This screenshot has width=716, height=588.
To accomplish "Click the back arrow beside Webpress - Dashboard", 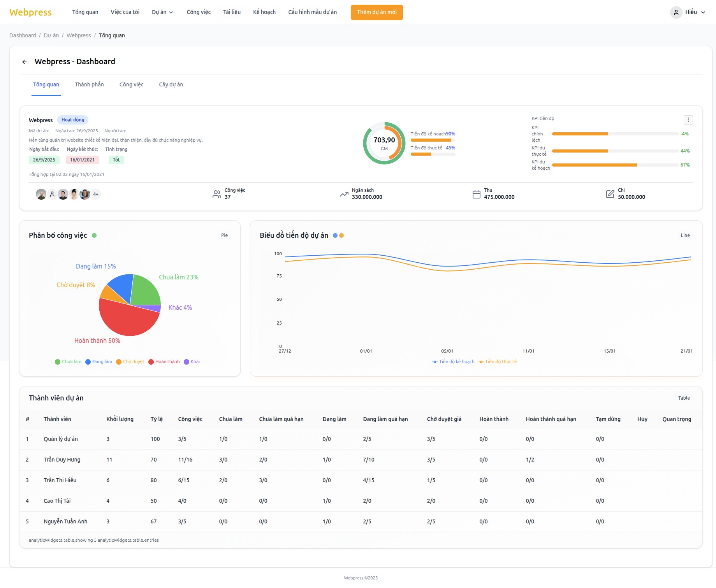I will 25,62.
